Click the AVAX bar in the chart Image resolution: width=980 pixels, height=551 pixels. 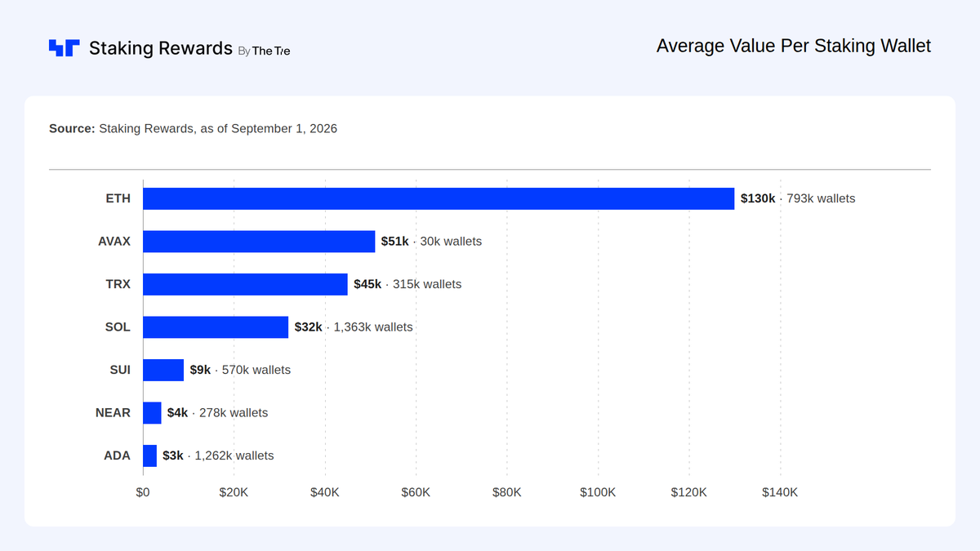pyautogui.click(x=259, y=242)
